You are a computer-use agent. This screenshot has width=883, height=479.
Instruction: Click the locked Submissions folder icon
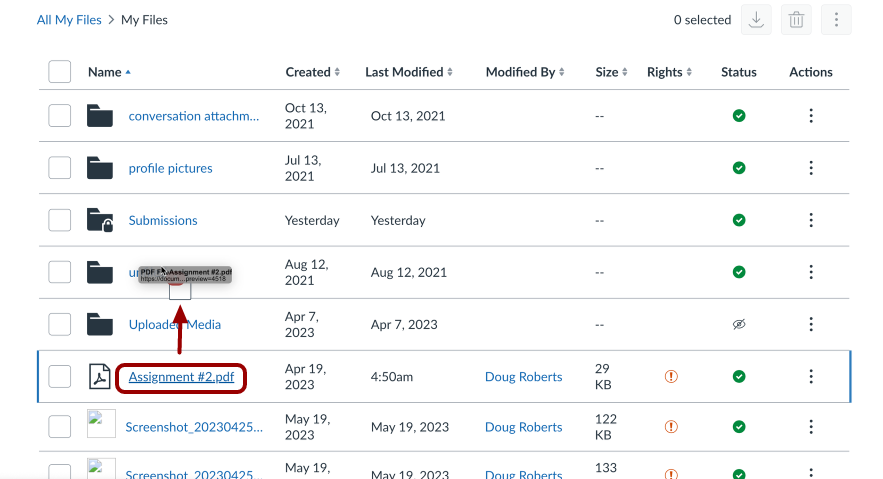pos(100,220)
